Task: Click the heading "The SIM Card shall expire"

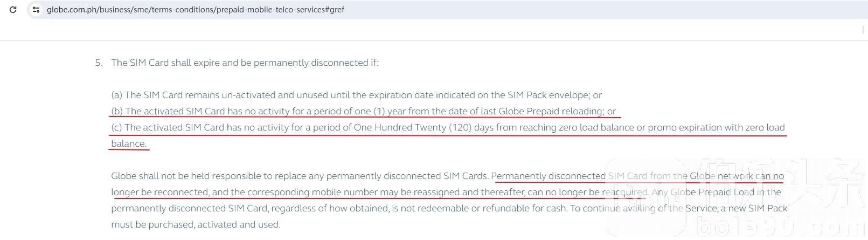Action: click(245, 63)
